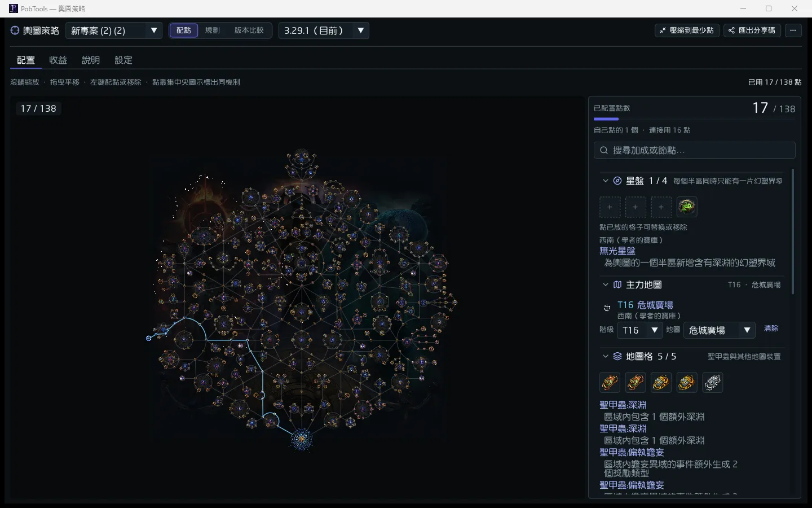Open the 新專案 (2) (2) project dropdown
Image resolution: width=812 pixels, height=508 pixels.
pyautogui.click(x=114, y=30)
